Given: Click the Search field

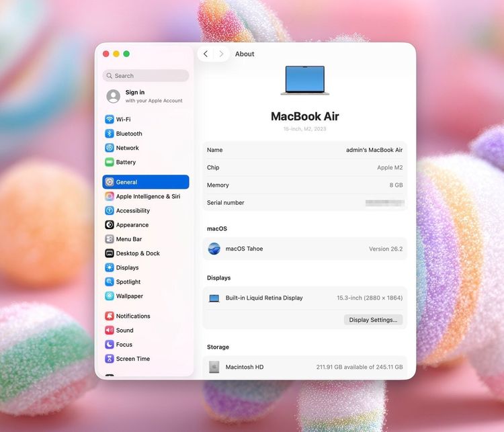Looking at the screenshot, I should pyautogui.click(x=146, y=75).
